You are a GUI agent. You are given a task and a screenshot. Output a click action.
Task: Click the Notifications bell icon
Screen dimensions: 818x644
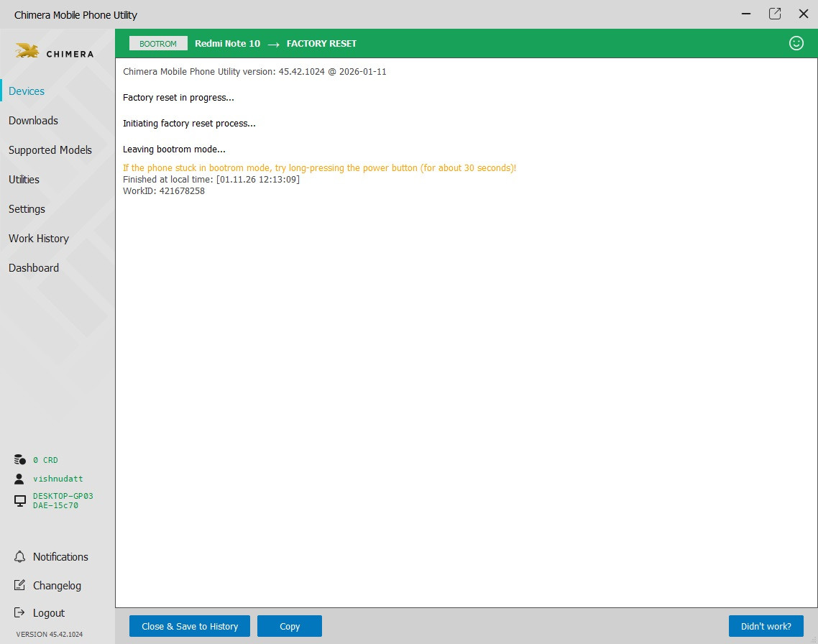point(20,556)
